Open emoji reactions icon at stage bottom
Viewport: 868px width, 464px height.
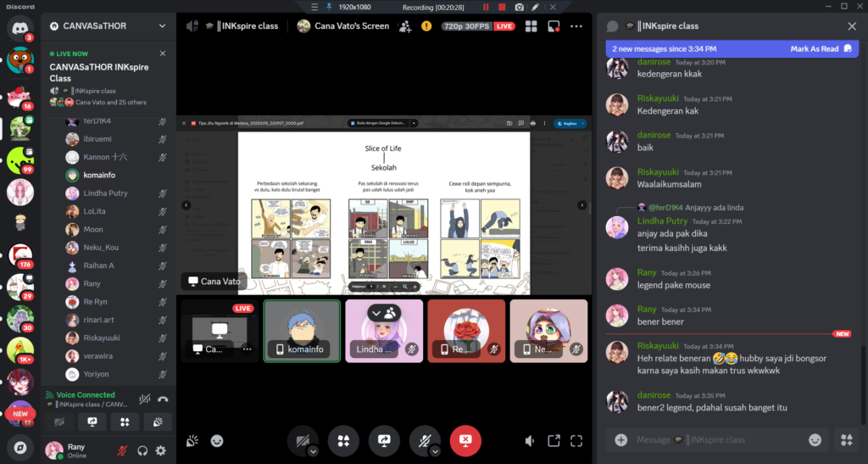pos(217,441)
